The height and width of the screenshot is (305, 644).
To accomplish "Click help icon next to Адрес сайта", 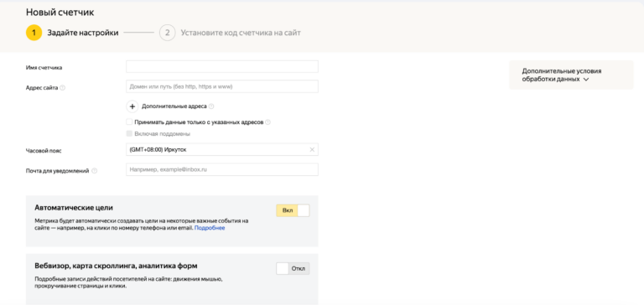I will click(x=62, y=88).
